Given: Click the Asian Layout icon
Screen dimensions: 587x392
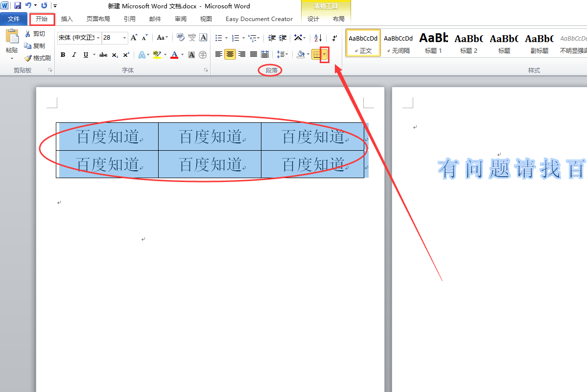Looking at the screenshot, I should pos(300,38).
